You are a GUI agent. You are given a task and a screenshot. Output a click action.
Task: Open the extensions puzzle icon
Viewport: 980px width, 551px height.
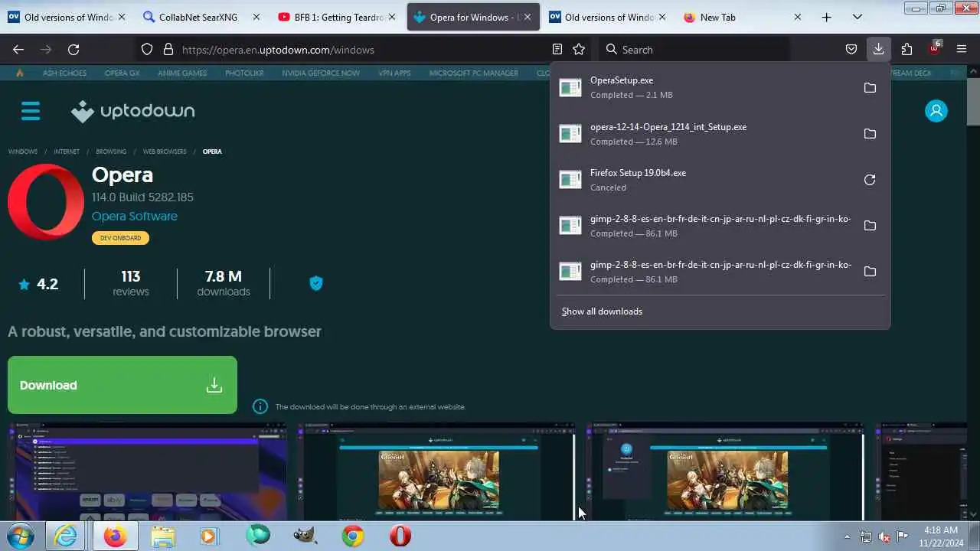(906, 49)
